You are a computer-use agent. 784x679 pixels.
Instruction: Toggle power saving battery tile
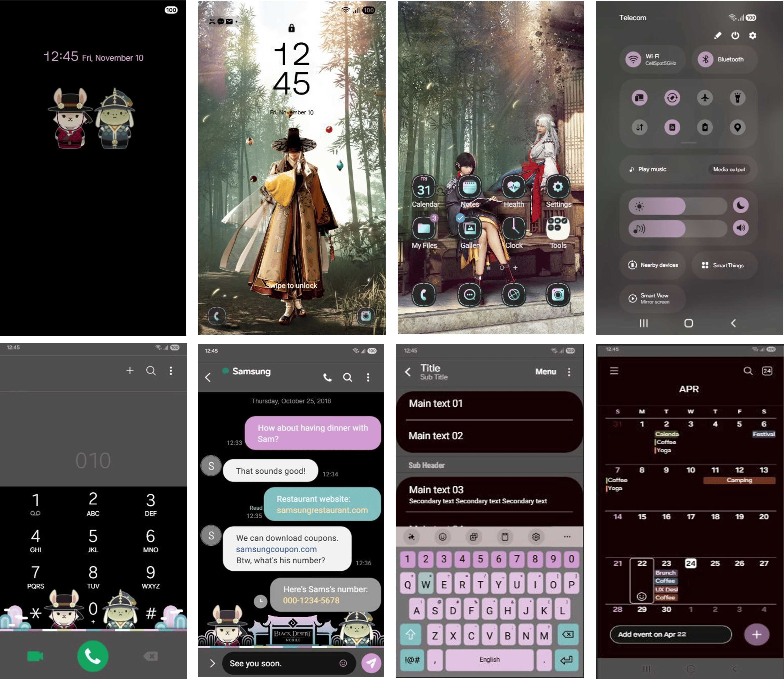point(705,127)
